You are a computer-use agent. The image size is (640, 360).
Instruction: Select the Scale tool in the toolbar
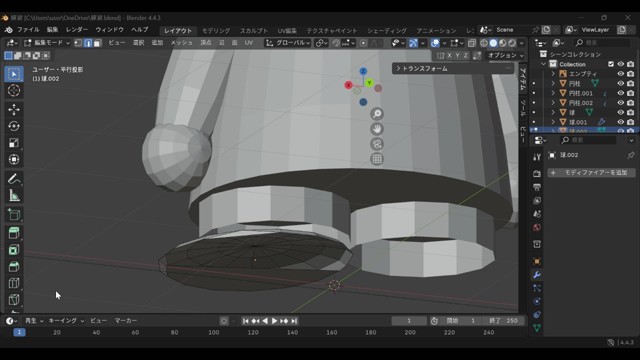(14, 143)
